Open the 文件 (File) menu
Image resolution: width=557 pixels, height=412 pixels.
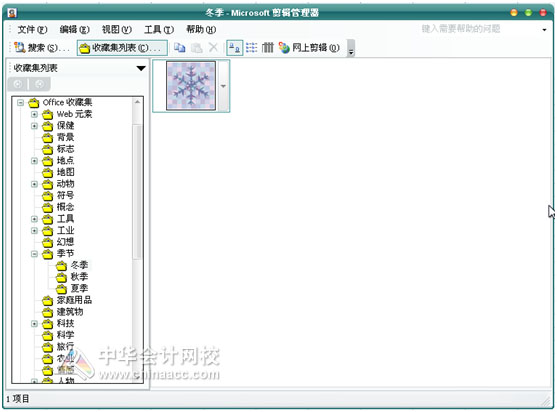click(x=32, y=29)
